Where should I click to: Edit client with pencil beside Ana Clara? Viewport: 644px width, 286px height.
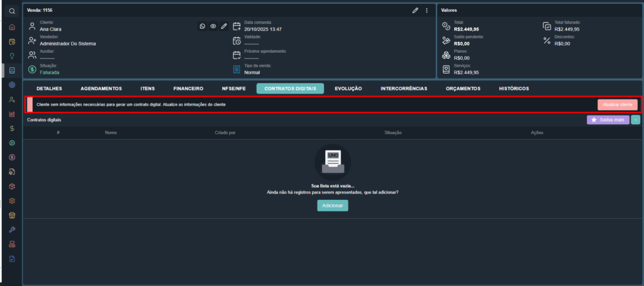(x=224, y=26)
